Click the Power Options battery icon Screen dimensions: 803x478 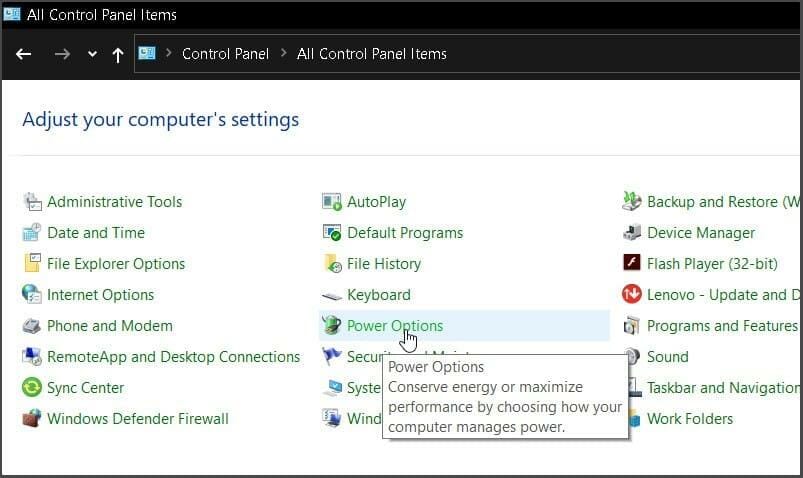click(331, 325)
